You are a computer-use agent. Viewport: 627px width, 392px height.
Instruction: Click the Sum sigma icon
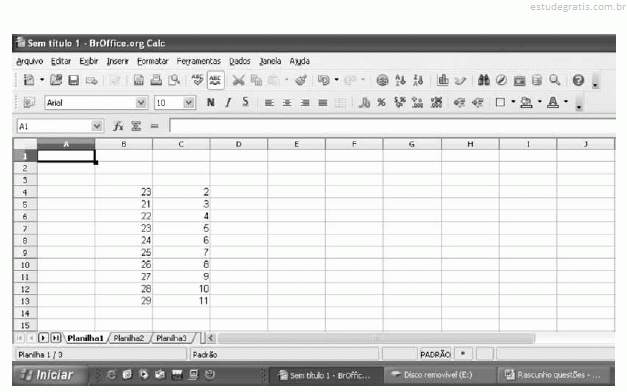(x=136, y=126)
